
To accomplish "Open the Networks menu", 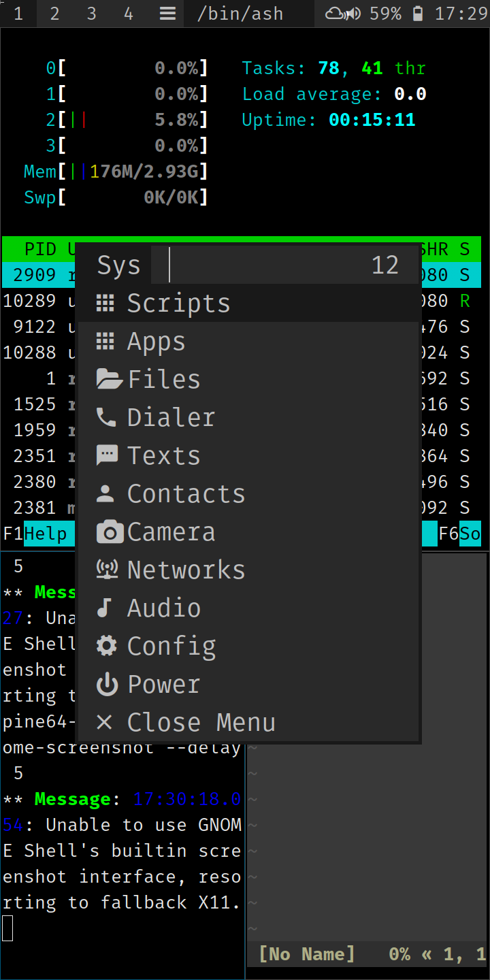I will click(186, 570).
